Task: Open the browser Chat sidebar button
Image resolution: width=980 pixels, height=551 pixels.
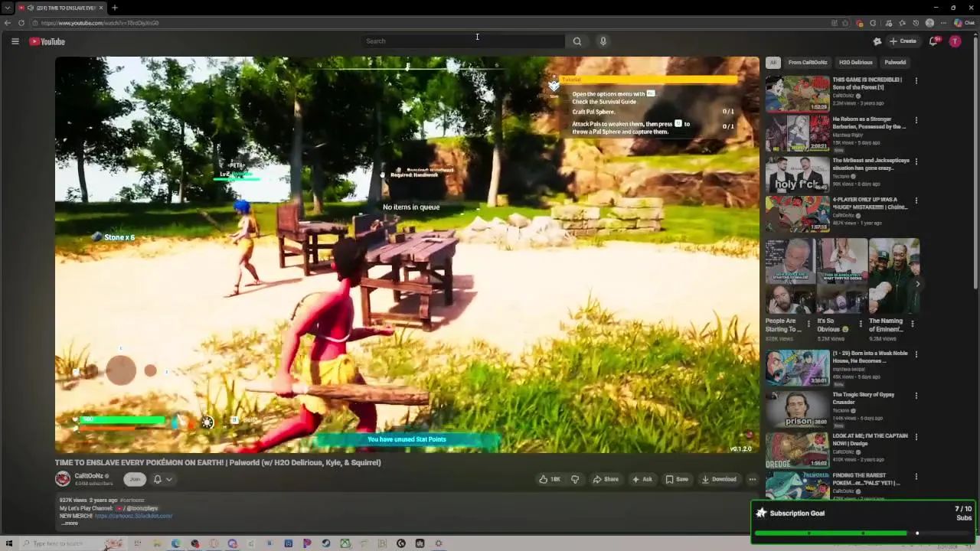Action: pyautogui.click(x=964, y=23)
